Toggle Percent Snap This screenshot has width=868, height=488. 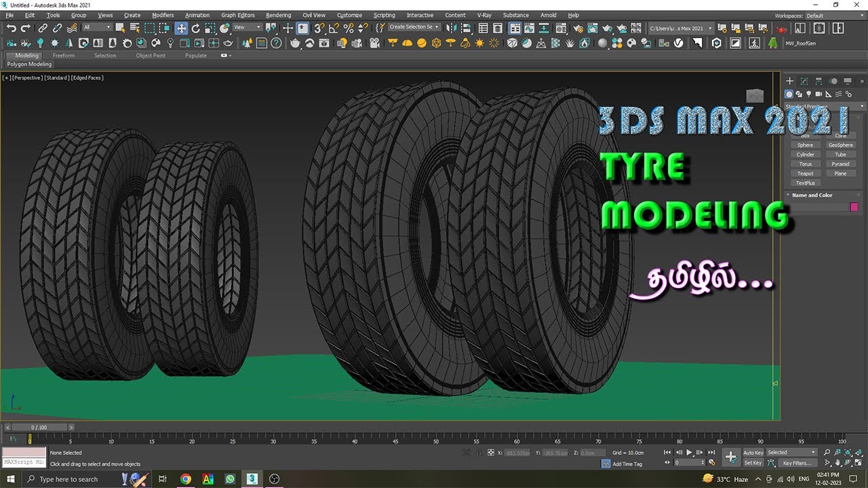click(x=349, y=28)
